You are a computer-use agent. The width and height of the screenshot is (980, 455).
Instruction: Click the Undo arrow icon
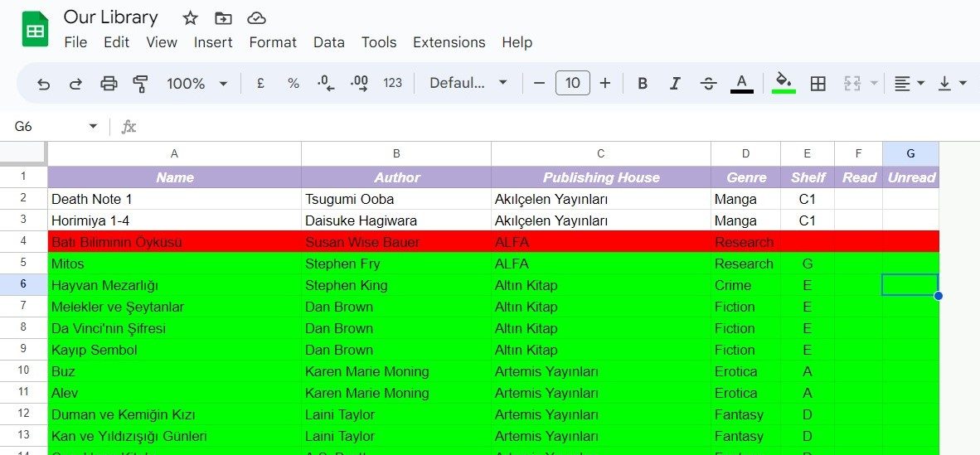(x=44, y=84)
